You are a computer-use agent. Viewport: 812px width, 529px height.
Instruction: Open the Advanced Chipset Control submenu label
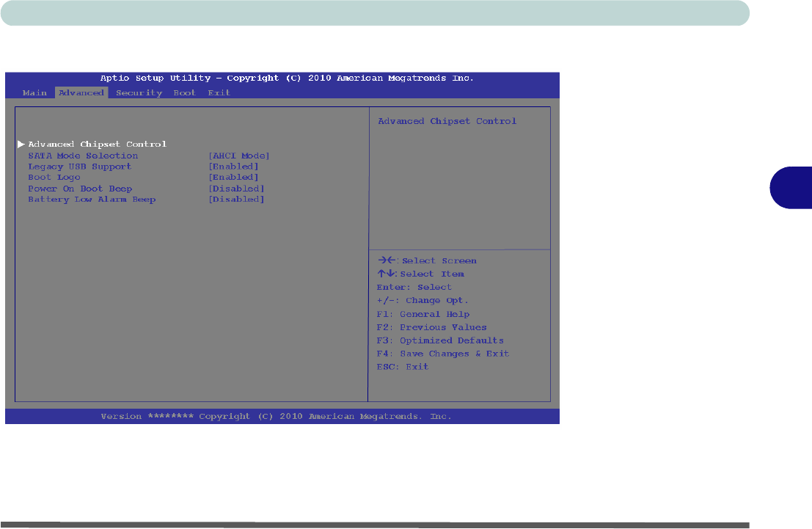point(97,145)
